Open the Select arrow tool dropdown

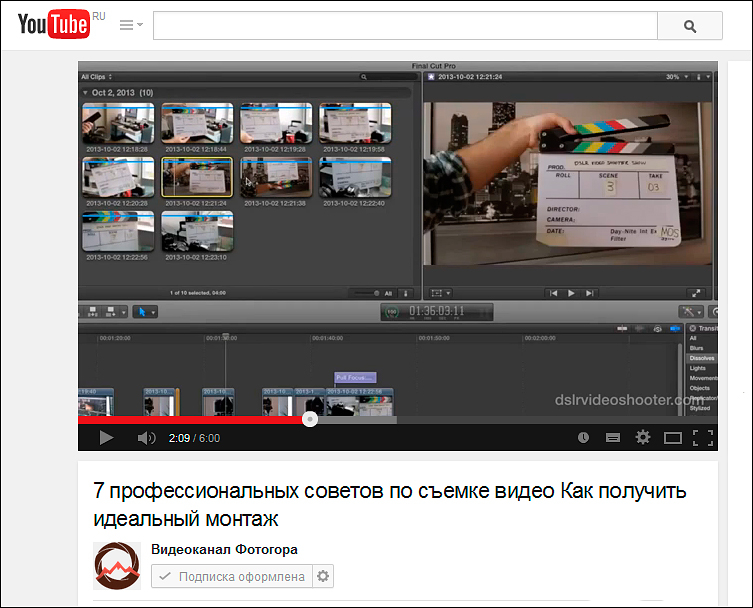145,312
